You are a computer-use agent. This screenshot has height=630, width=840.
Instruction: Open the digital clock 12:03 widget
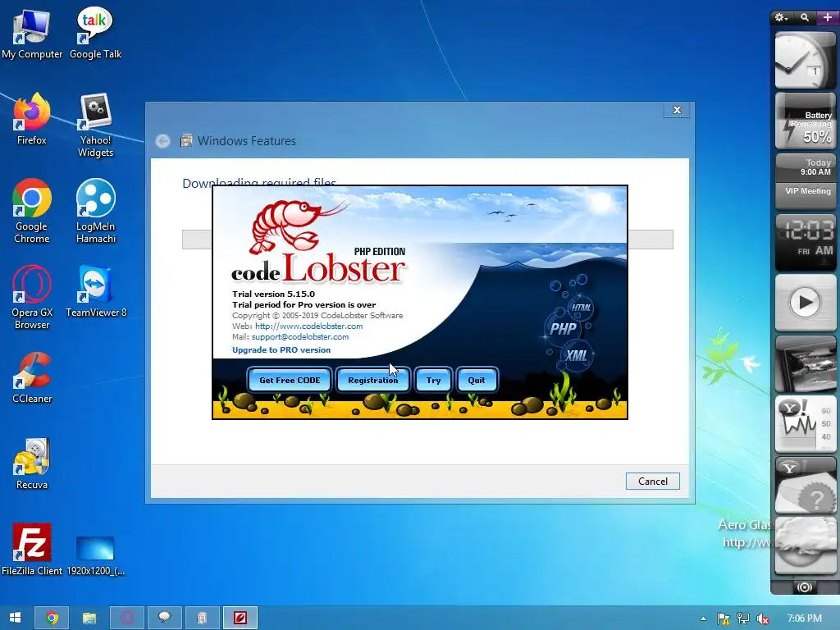tap(805, 242)
